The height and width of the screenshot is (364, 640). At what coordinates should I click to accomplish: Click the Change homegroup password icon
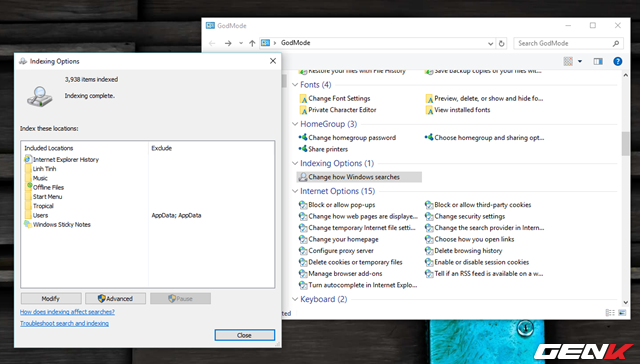[x=303, y=138]
